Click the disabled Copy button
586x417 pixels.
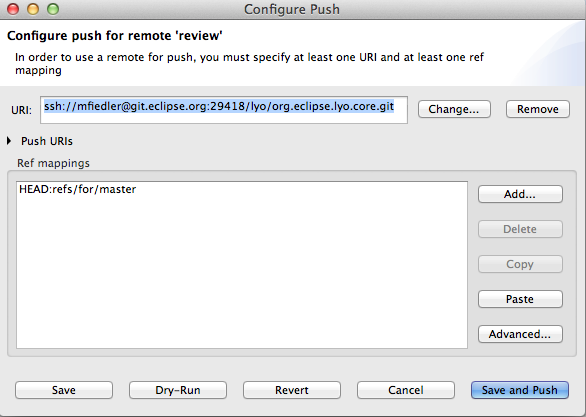coord(520,264)
